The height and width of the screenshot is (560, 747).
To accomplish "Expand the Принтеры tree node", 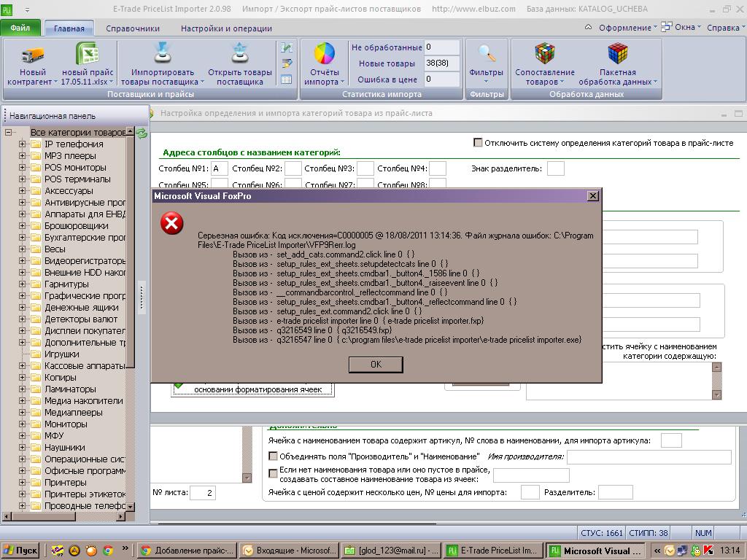I will 22,483.
